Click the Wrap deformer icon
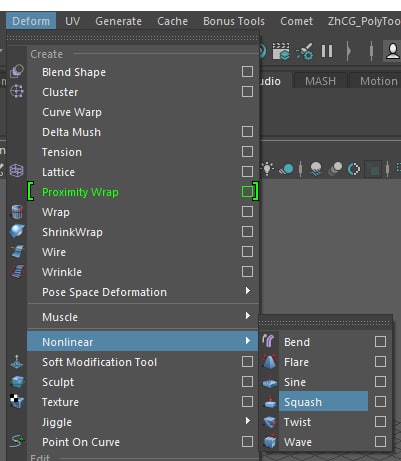This screenshot has height=461, width=401. pos(17,211)
